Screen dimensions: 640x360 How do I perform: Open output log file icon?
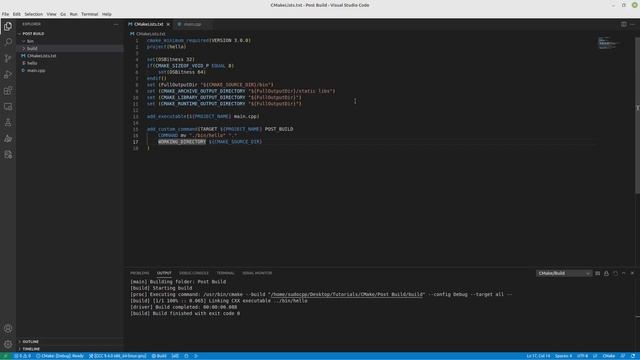click(616, 273)
